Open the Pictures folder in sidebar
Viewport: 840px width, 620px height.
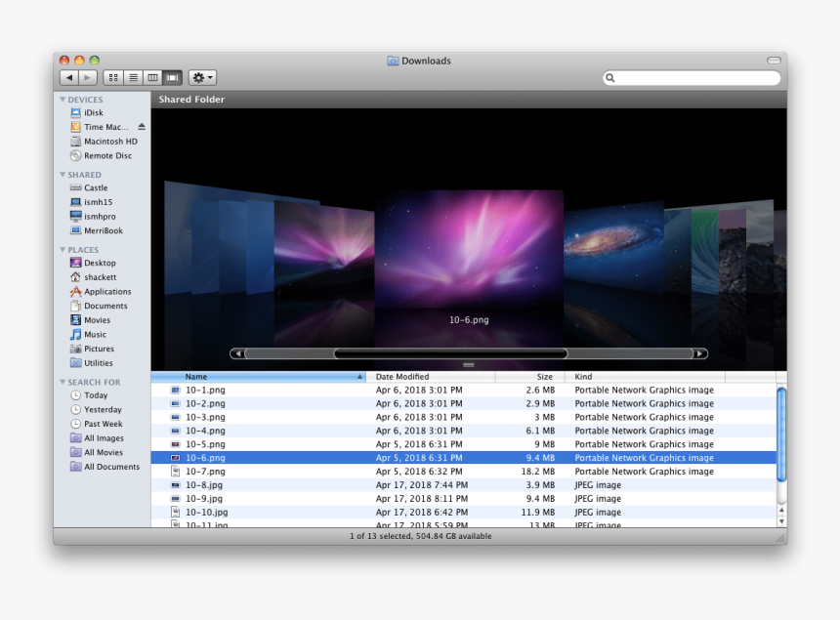(92, 349)
